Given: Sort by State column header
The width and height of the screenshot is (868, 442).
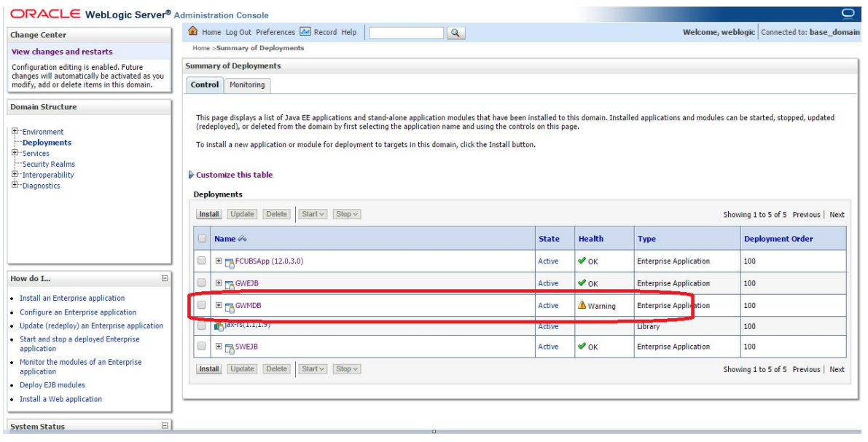Looking at the screenshot, I should (549, 239).
